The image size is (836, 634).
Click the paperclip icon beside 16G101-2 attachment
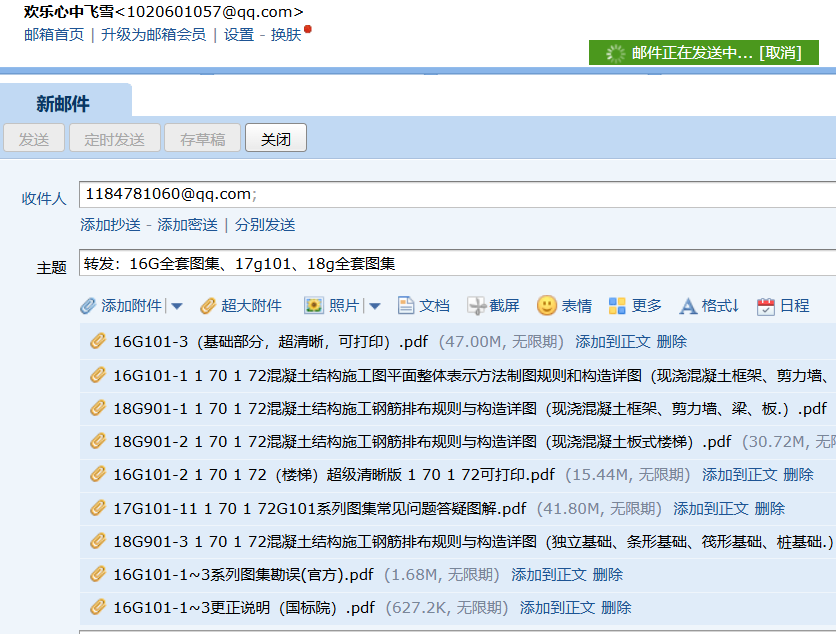pos(98,474)
